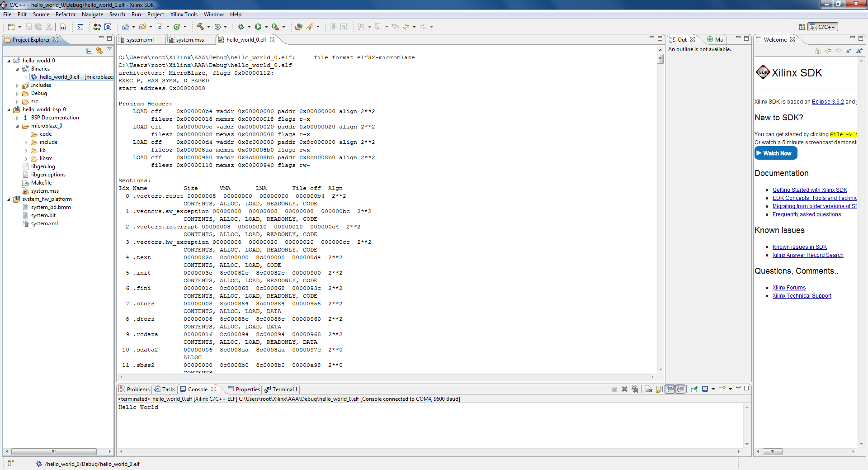Click the Watch Now button

pos(776,153)
